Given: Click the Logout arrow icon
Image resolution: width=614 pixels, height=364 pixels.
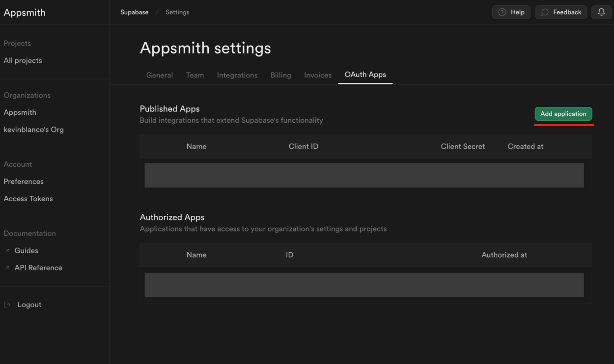Looking at the screenshot, I should point(7,304).
